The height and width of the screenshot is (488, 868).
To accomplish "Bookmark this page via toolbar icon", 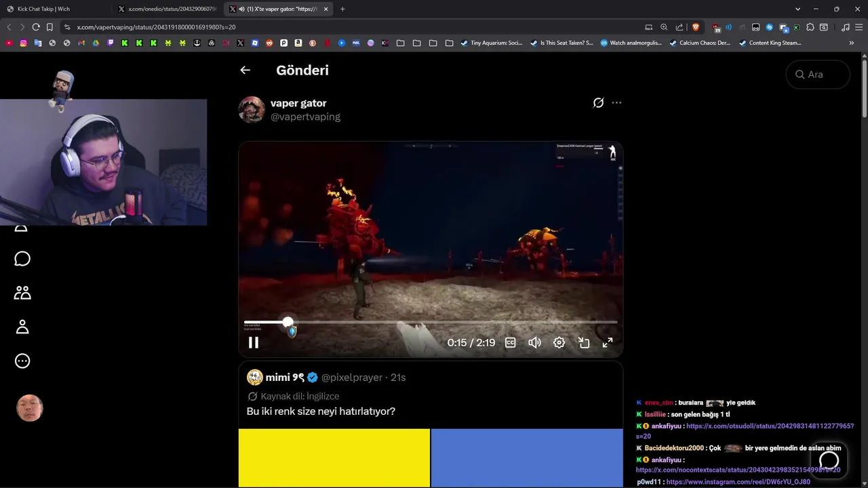I will (x=50, y=27).
